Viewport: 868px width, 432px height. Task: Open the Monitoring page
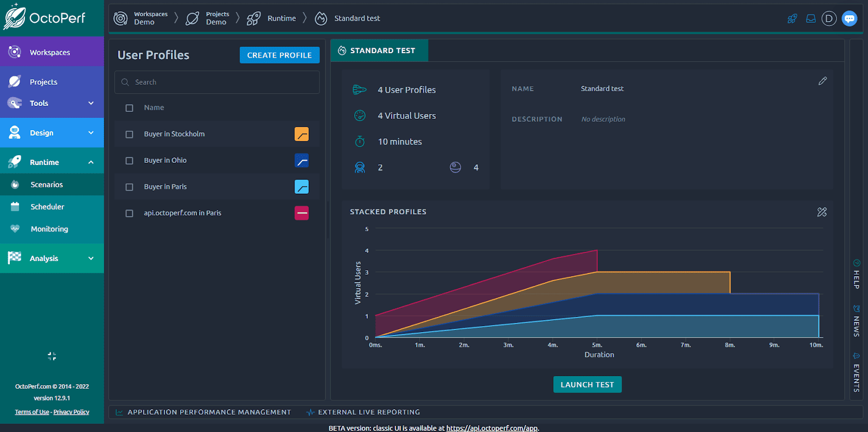52,229
